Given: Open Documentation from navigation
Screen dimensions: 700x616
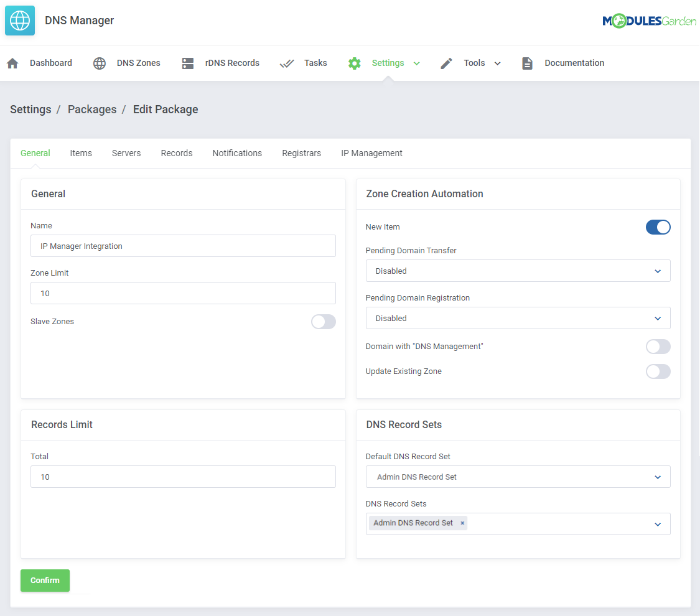Looking at the screenshot, I should (574, 63).
